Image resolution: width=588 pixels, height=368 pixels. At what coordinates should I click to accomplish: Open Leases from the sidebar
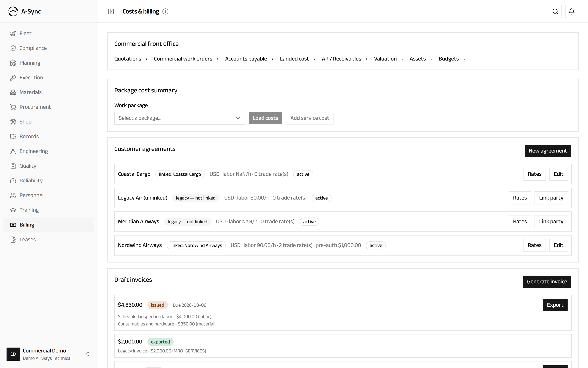pos(49,239)
